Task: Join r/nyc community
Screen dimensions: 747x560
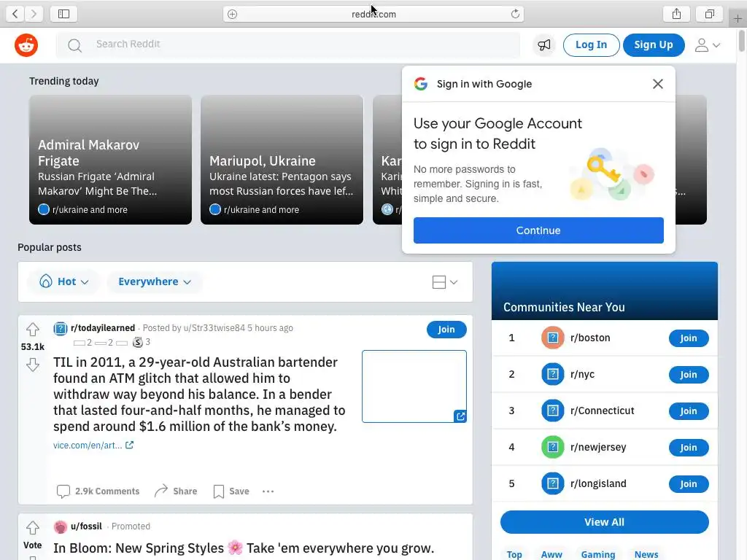Action: 689,375
